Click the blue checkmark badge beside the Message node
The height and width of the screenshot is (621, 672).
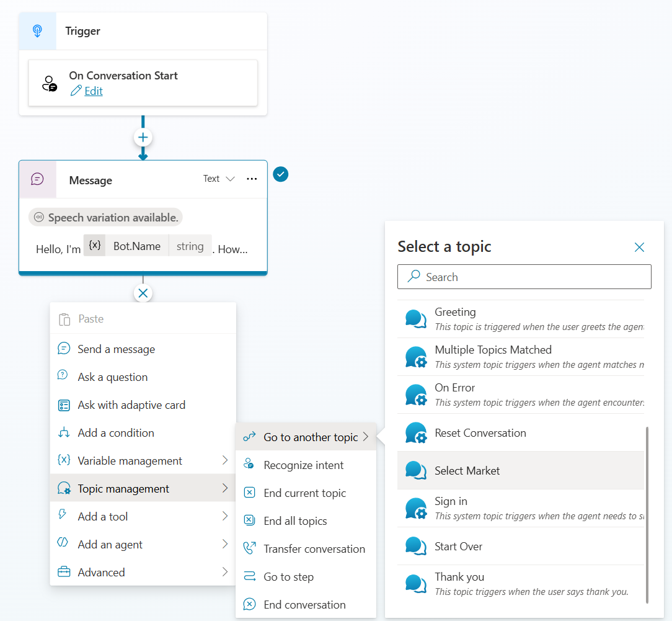click(x=280, y=174)
